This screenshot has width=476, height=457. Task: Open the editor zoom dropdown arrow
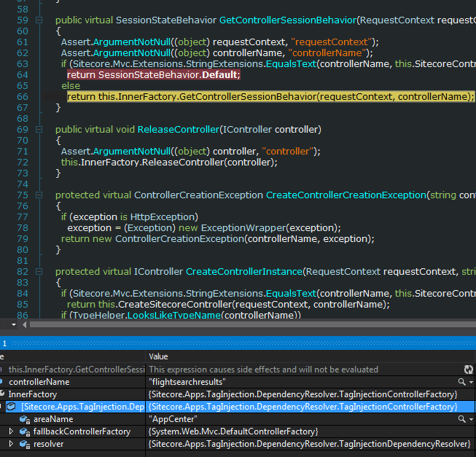(14, 324)
